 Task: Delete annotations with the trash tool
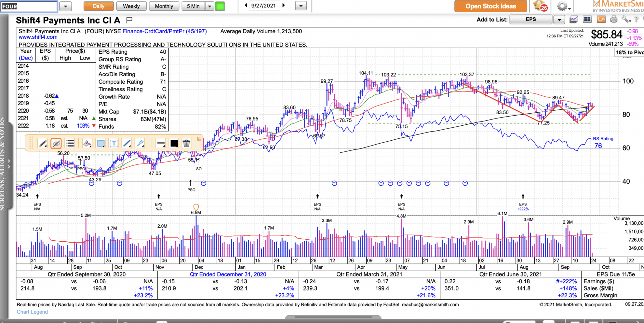pyautogui.click(x=186, y=143)
